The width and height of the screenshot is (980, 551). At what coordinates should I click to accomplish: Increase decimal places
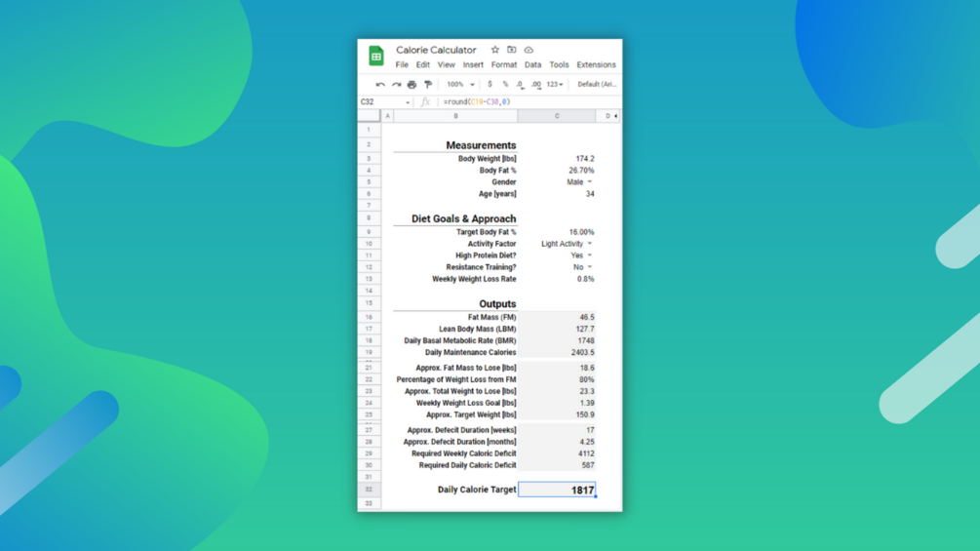[x=536, y=84]
